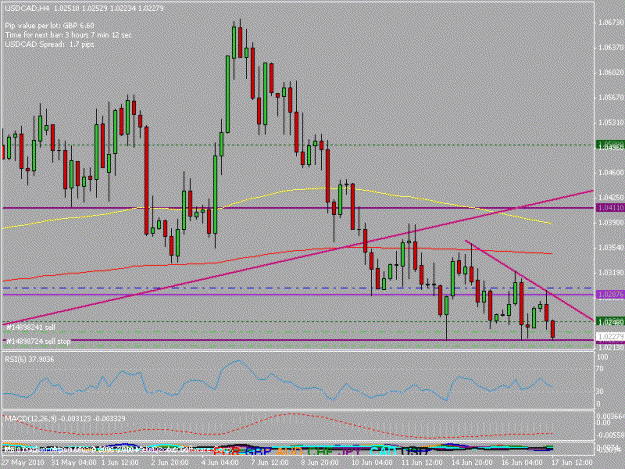The height and width of the screenshot is (469, 625).
Task: Click the 1.04600 price axis label
Action: coord(611,173)
